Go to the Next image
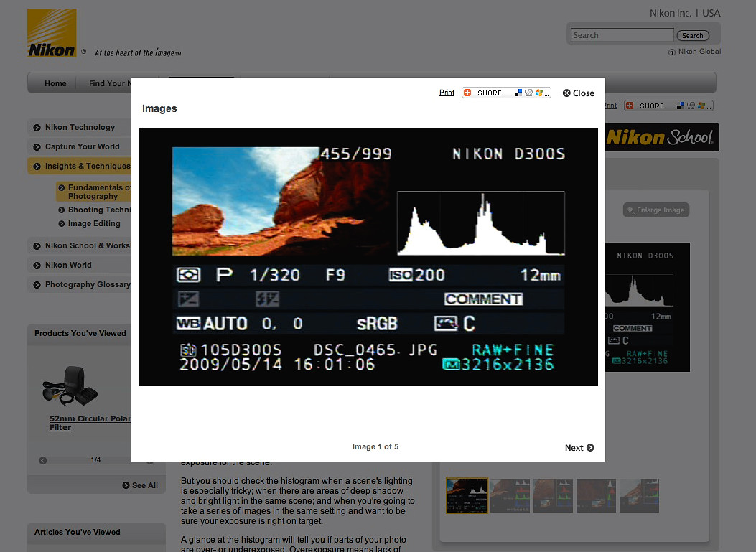The width and height of the screenshot is (756, 552). coord(579,448)
